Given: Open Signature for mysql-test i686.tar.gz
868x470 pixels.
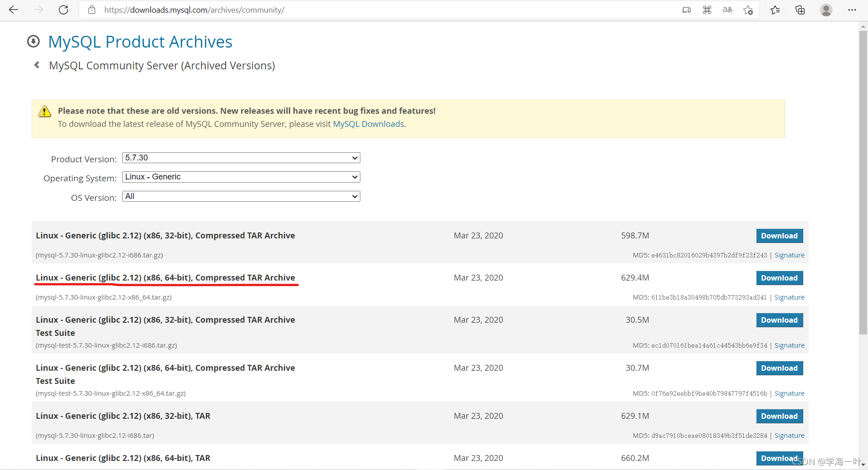Looking at the screenshot, I should coord(789,345).
